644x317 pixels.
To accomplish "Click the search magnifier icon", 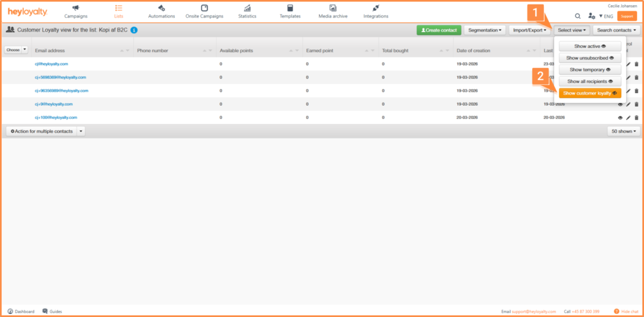I will coord(577,16).
